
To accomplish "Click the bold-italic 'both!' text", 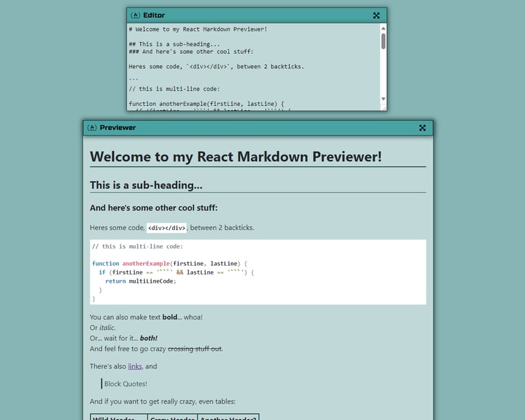I will coord(148,338).
